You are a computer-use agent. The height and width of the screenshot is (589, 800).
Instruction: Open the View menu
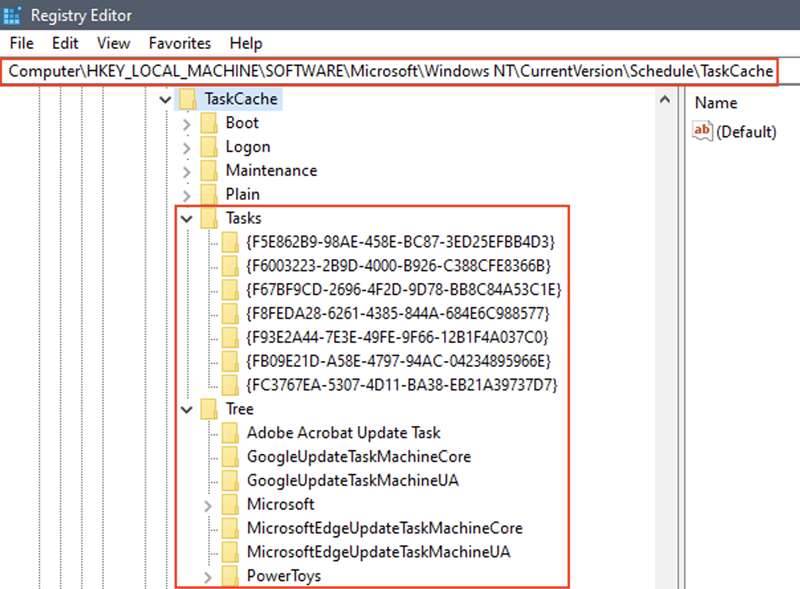[113, 43]
